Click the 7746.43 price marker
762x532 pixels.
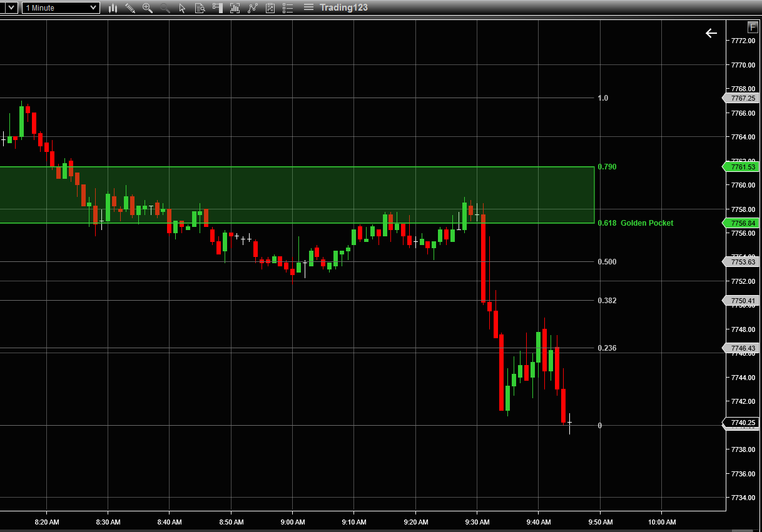click(741, 348)
